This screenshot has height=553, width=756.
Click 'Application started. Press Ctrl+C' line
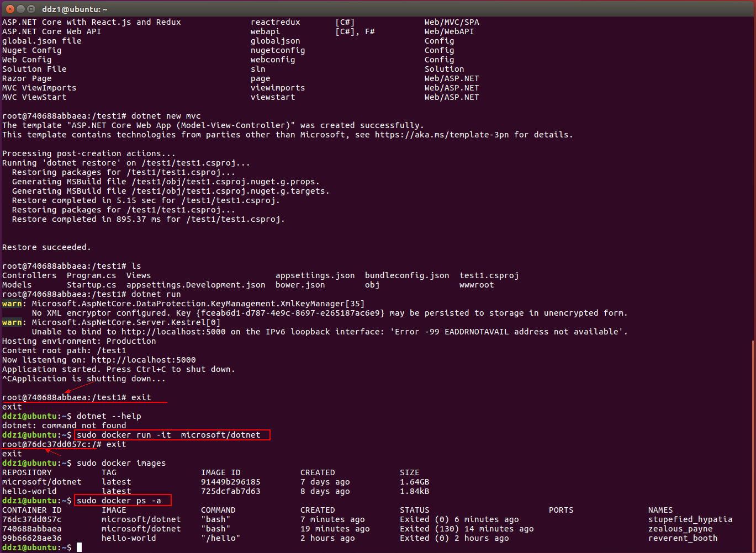coord(119,369)
